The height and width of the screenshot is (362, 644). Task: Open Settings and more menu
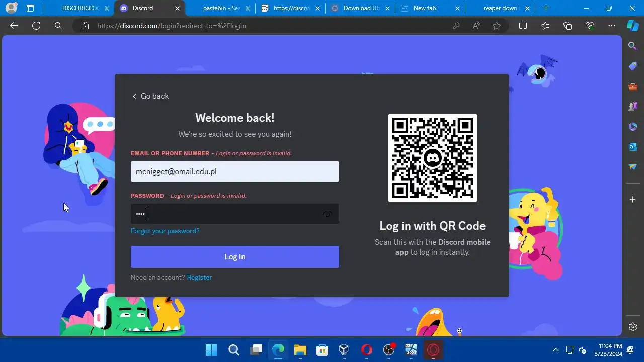click(612, 26)
